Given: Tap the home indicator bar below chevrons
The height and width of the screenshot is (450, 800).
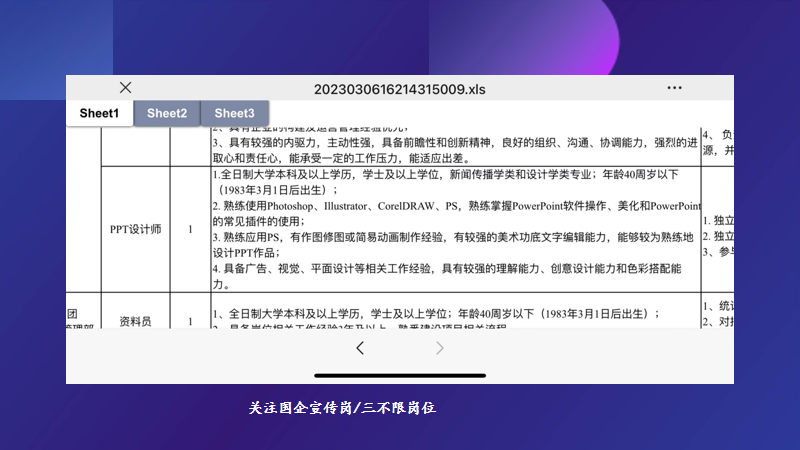Looking at the screenshot, I should [399, 376].
